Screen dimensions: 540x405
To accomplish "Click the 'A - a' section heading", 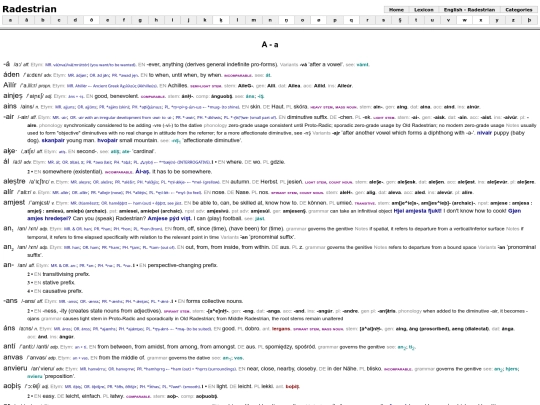I will [270, 44].
